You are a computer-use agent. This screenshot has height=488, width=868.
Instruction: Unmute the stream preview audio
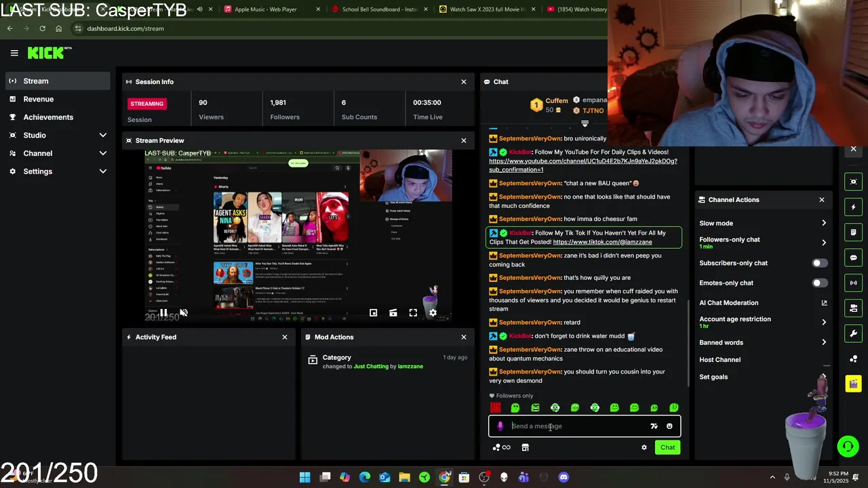(183, 312)
